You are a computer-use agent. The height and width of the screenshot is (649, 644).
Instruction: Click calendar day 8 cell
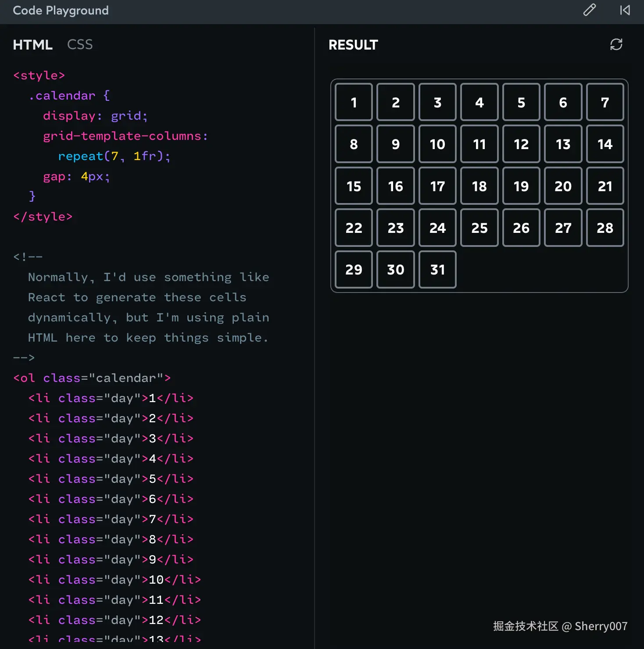[x=354, y=144]
